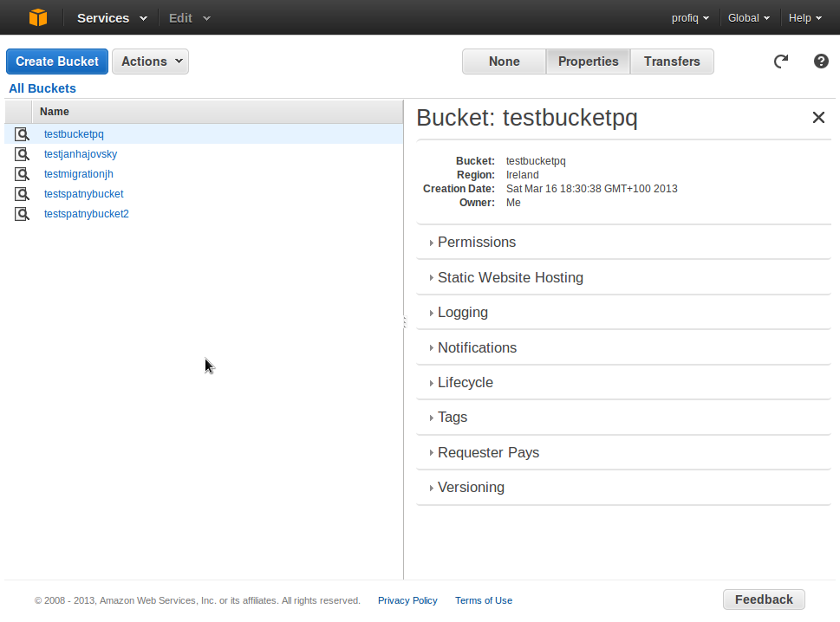Switch to the Transfers tab

[672, 62]
